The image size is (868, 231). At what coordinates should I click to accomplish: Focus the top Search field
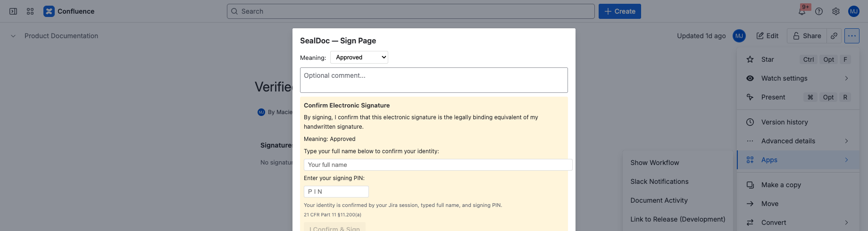(410, 11)
